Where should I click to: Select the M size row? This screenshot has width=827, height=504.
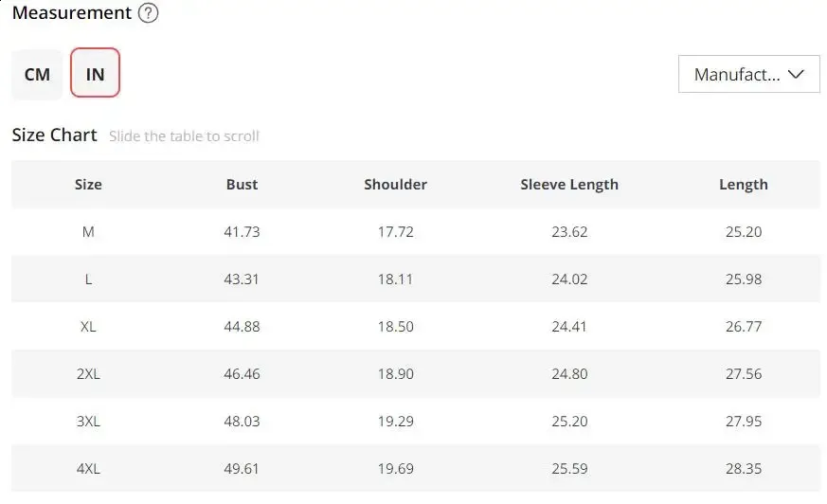coord(88,232)
